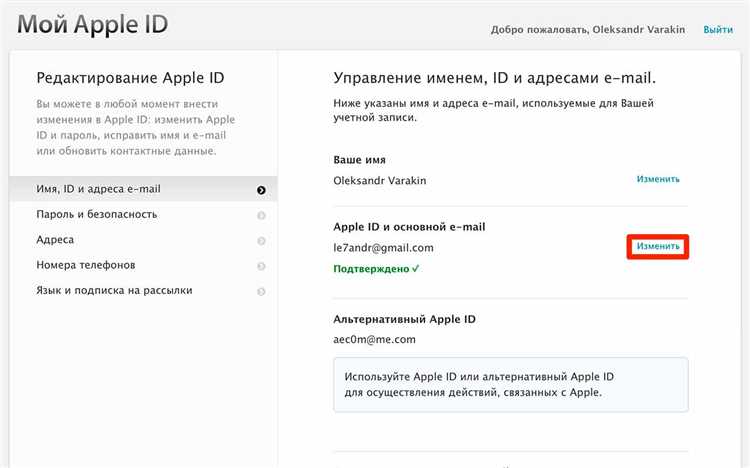Image resolution: width=750 pixels, height=468 pixels.
Task: Click Изменить next to le7andr@gmail.com
Action: coord(658,246)
